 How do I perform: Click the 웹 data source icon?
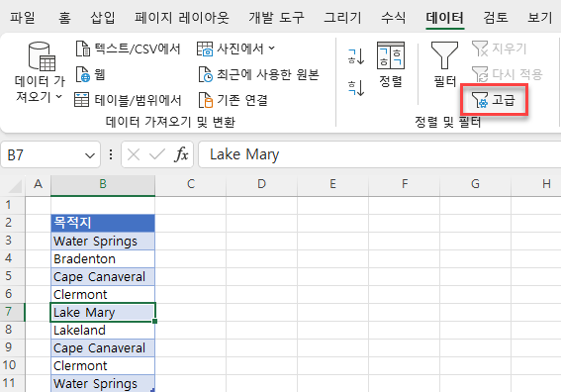point(83,74)
